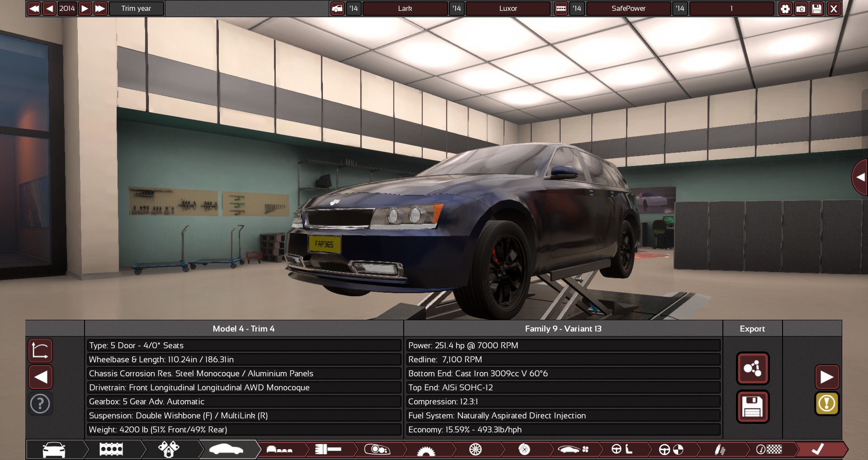Select the Fuel System Direct Injection row
The image size is (868, 460).
563,416
